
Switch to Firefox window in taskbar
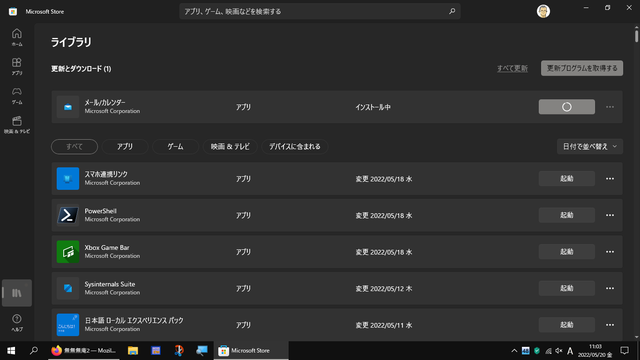[84, 351]
